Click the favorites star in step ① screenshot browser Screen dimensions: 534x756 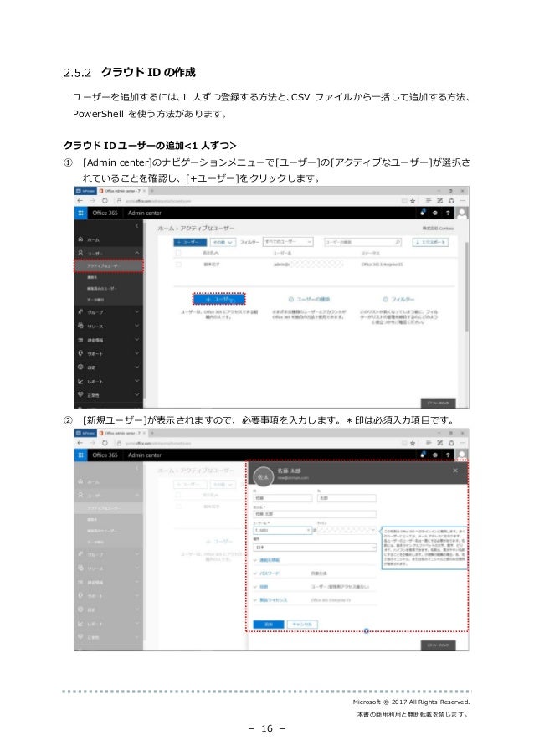[413, 201]
